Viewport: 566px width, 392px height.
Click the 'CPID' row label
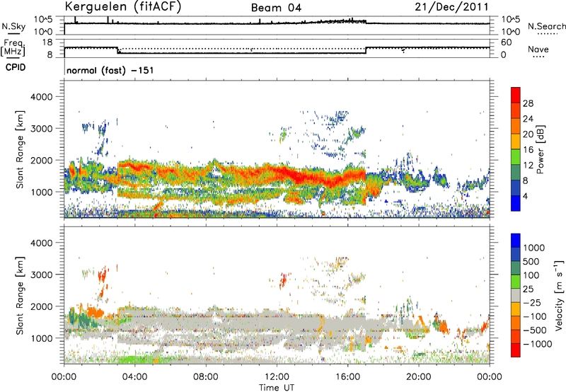click(16, 67)
